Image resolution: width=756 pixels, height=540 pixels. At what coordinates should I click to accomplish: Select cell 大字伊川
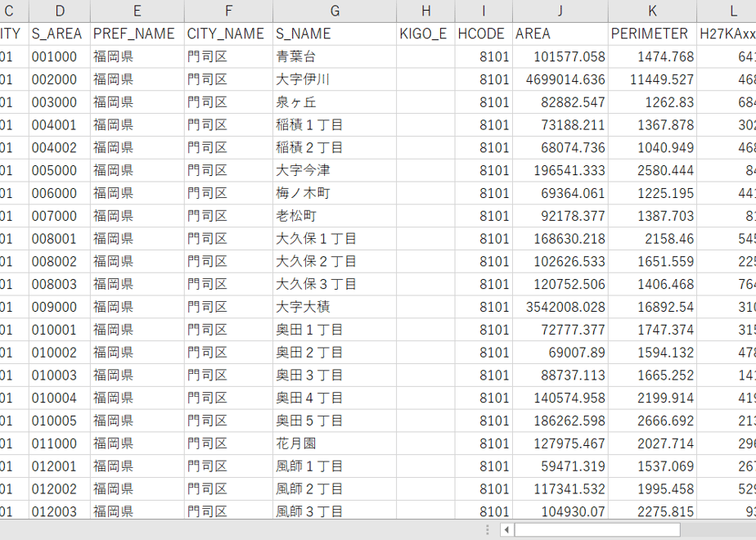335,79
